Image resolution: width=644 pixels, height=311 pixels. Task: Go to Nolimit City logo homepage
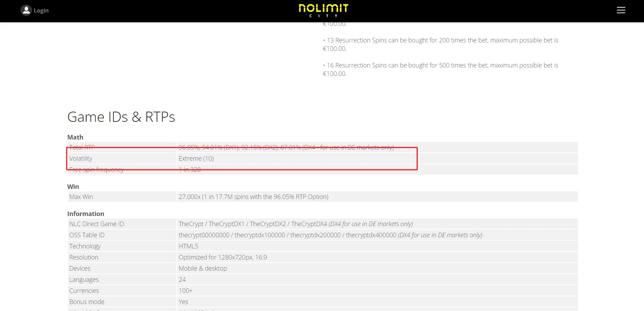pyautogui.click(x=323, y=10)
